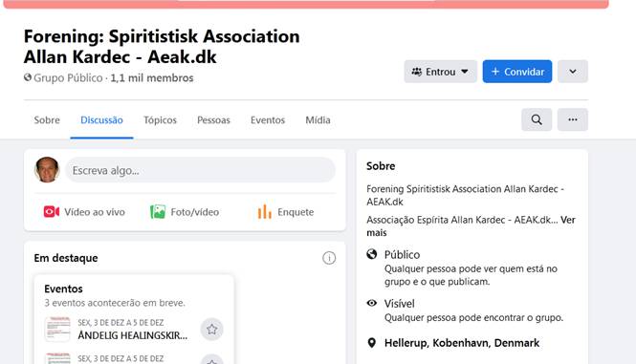
Task: Click the eye icon next to Visível
Action: point(371,303)
